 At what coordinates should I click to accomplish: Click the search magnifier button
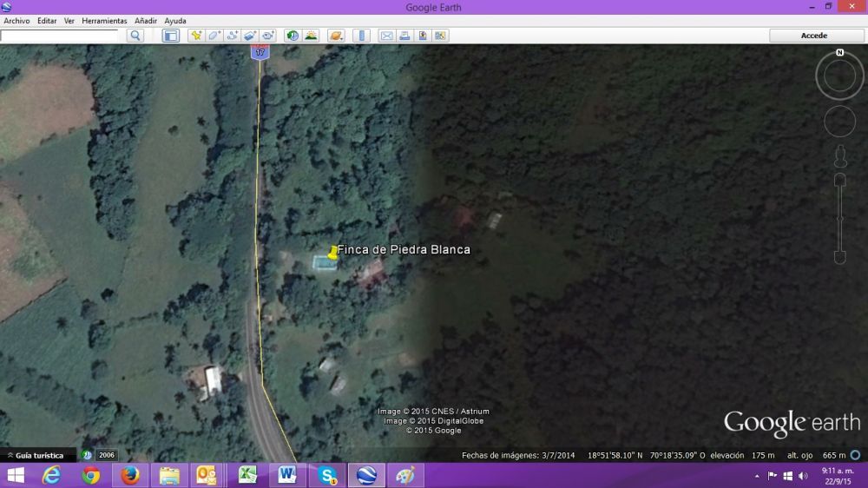tap(135, 36)
